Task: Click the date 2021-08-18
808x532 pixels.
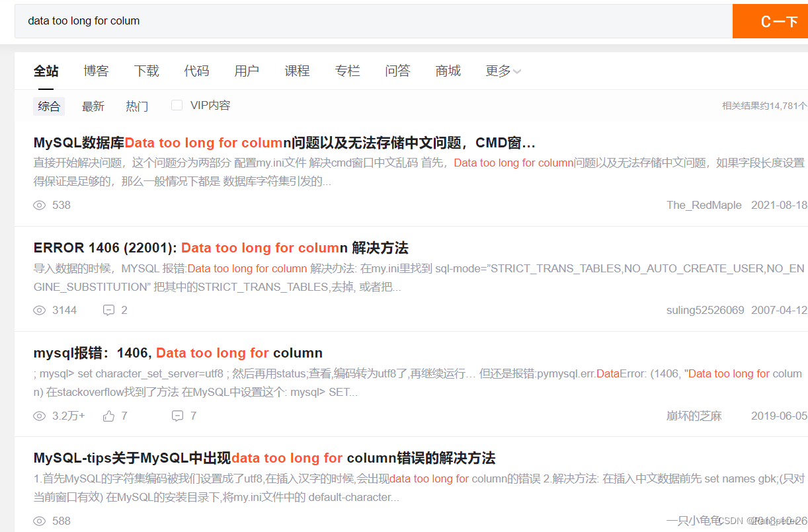Action: tap(780, 206)
